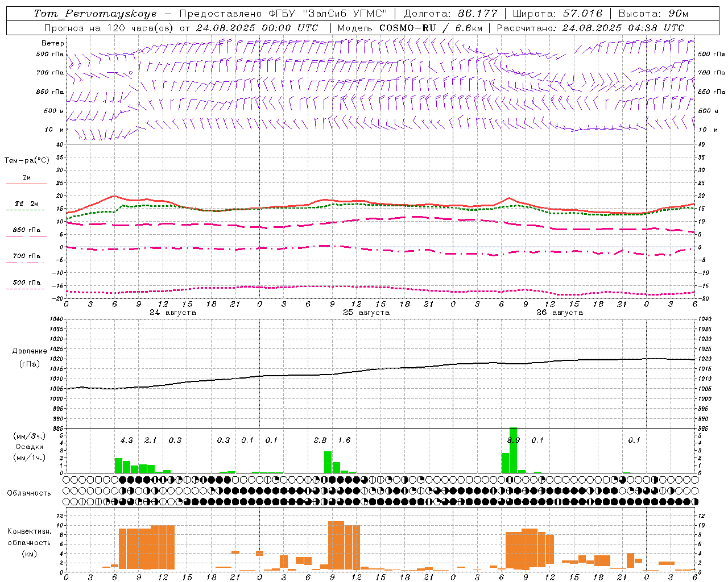Select the Модель COSMO-RU / 6.6км label
Viewport: 728px width, 582px height.
pyautogui.click(x=409, y=28)
